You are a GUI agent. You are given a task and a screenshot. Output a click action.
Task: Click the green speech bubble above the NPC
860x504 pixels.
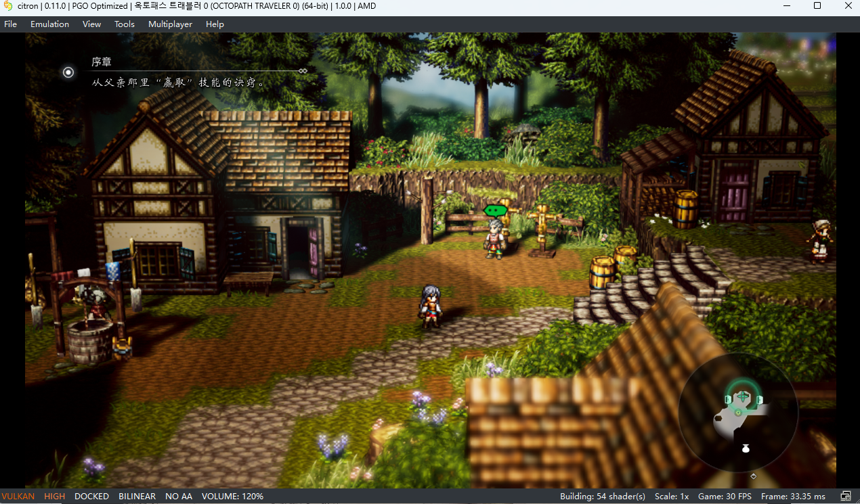pos(496,210)
